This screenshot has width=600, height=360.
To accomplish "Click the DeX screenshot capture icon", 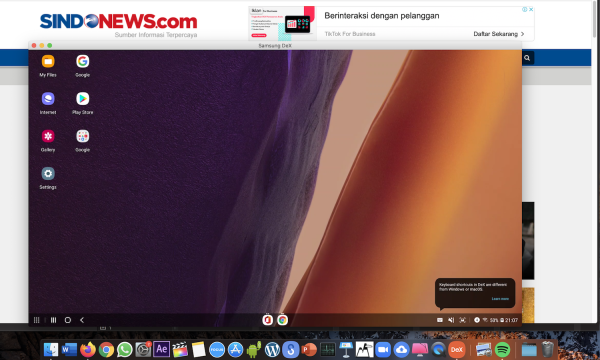I will [463, 320].
